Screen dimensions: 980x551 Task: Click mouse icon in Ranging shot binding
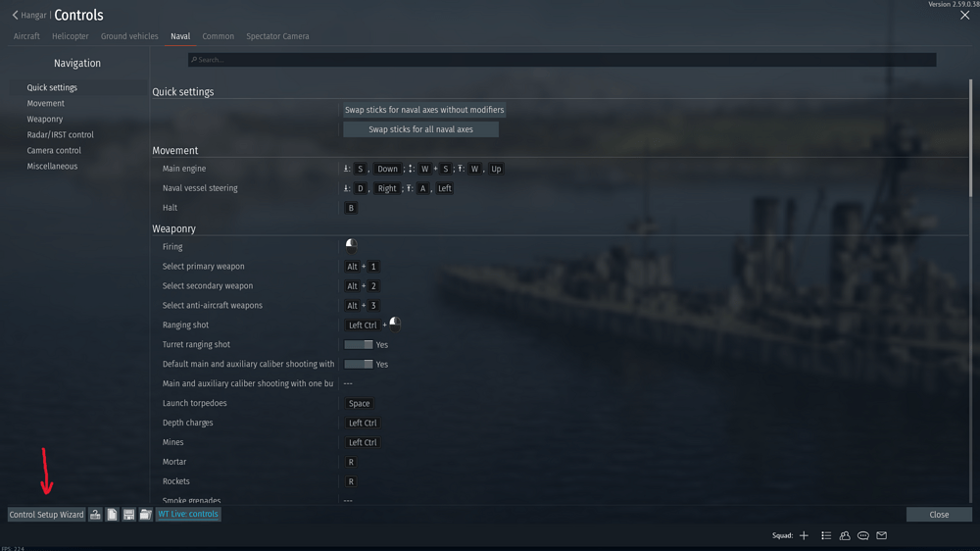click(x=395, y=324)
